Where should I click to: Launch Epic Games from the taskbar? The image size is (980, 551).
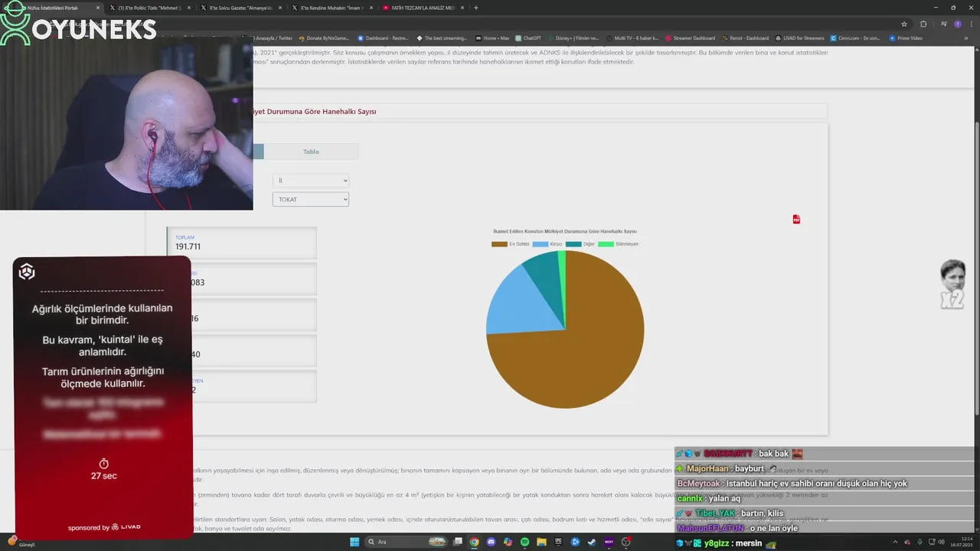click(x=558, y=542)
